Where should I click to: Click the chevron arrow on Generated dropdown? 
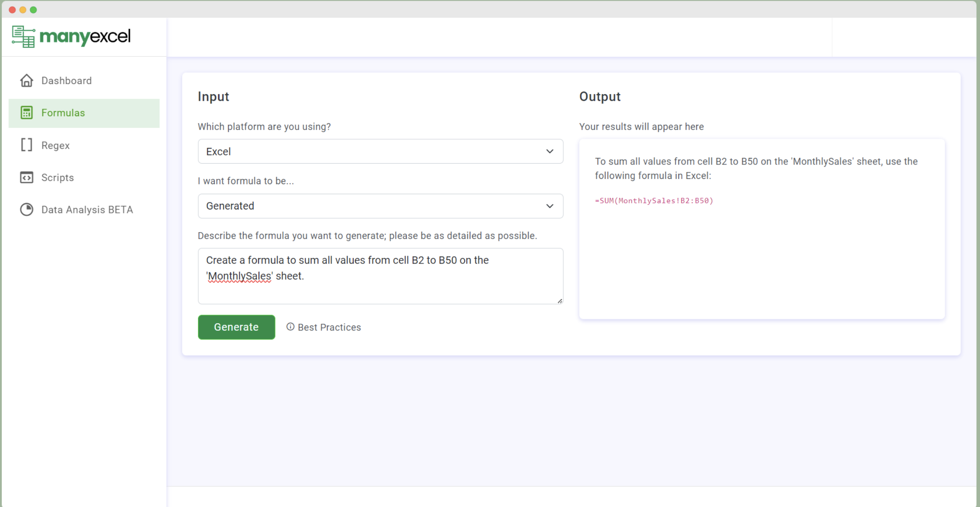click(x=550, y=206)
